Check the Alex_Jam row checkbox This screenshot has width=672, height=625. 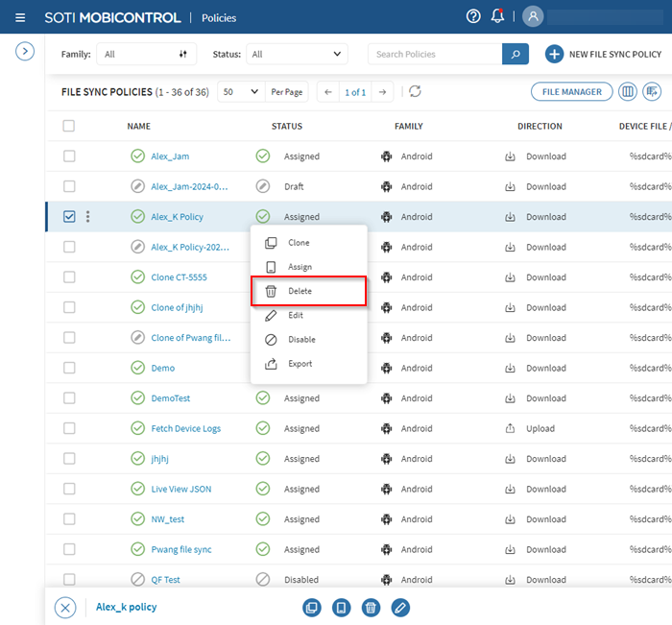coord(69,156)
